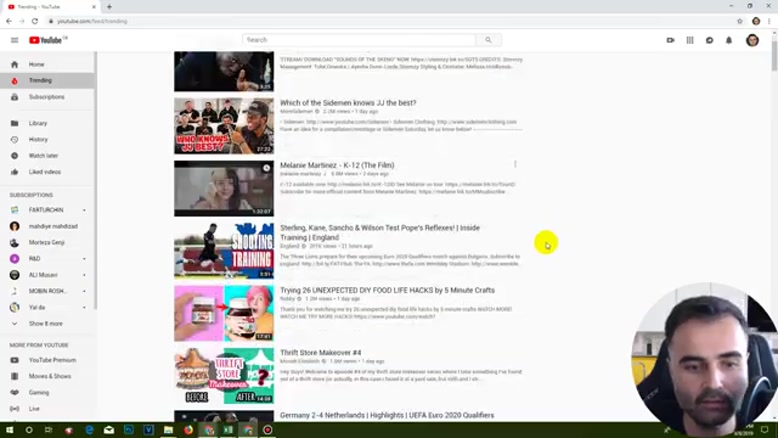Viewport: 778px width, 438px height.
Task: Open Firefox from taskbar
Action: pos(188,430)
